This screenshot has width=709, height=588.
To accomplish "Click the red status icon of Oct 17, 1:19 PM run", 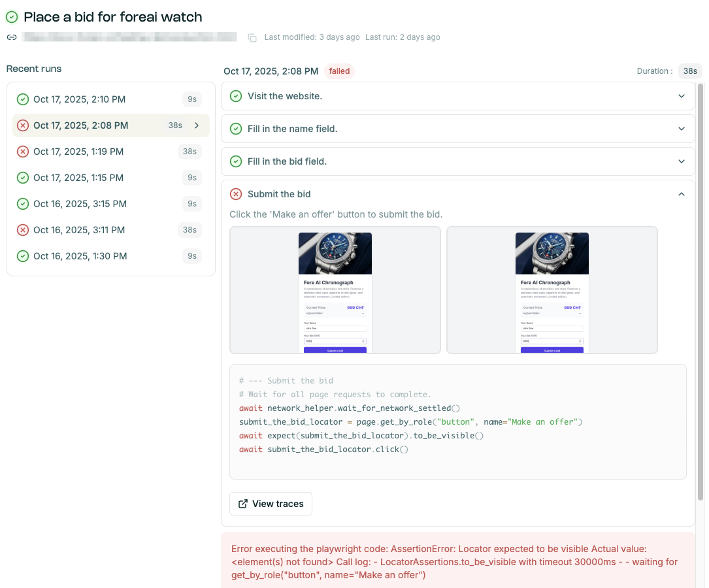I will (23, 152).
